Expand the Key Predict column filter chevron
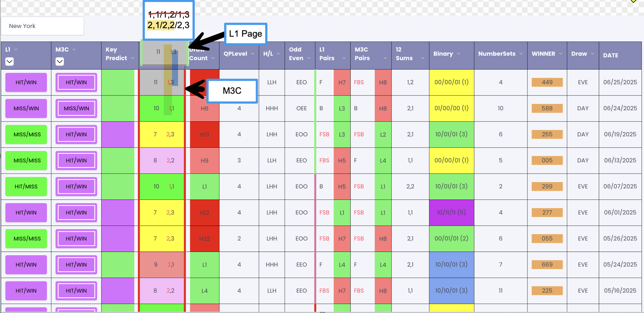 [132, 58]
